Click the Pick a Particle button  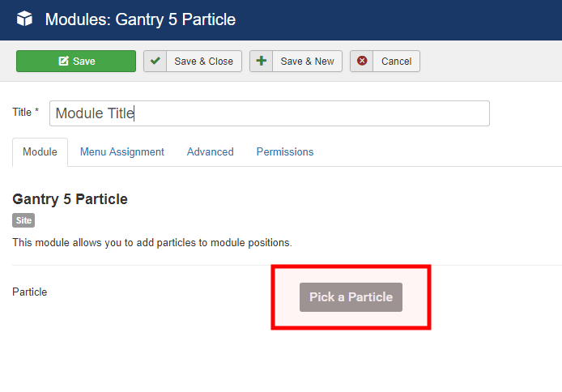point(351,297)
